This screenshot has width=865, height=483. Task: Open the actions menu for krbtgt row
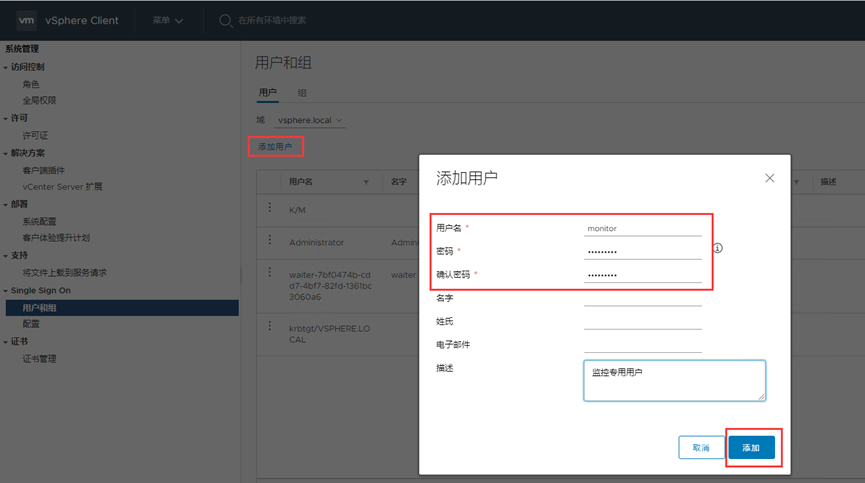pyautogui.click(x=270, y=326)
